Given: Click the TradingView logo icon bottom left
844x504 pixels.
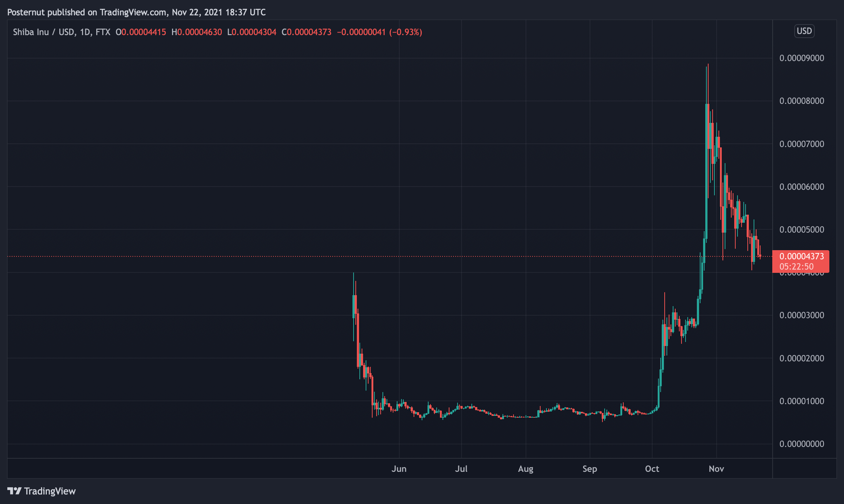Looking at the screenshot, I should pyautogui.click(x=15, y=491).
